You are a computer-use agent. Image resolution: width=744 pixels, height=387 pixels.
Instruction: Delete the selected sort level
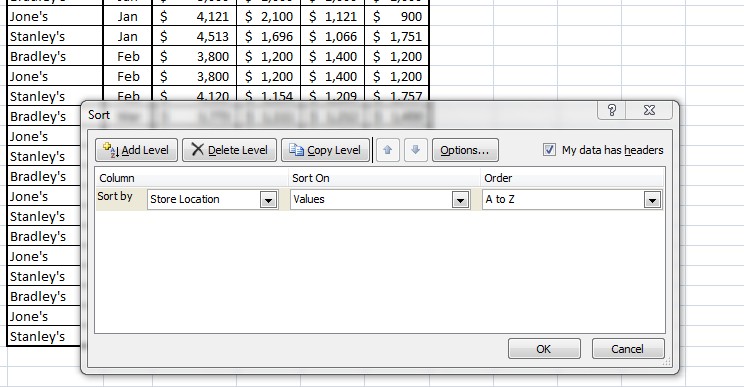pos(230,150)
